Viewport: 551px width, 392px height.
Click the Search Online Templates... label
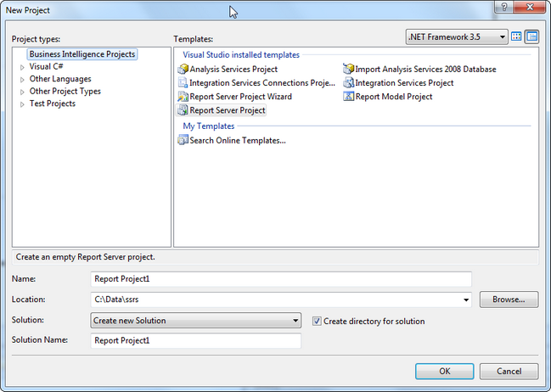point(238,141)
